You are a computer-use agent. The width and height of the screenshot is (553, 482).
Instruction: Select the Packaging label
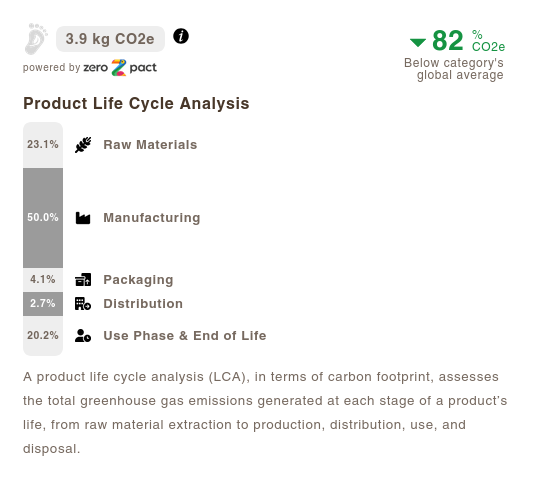[138, 280]
